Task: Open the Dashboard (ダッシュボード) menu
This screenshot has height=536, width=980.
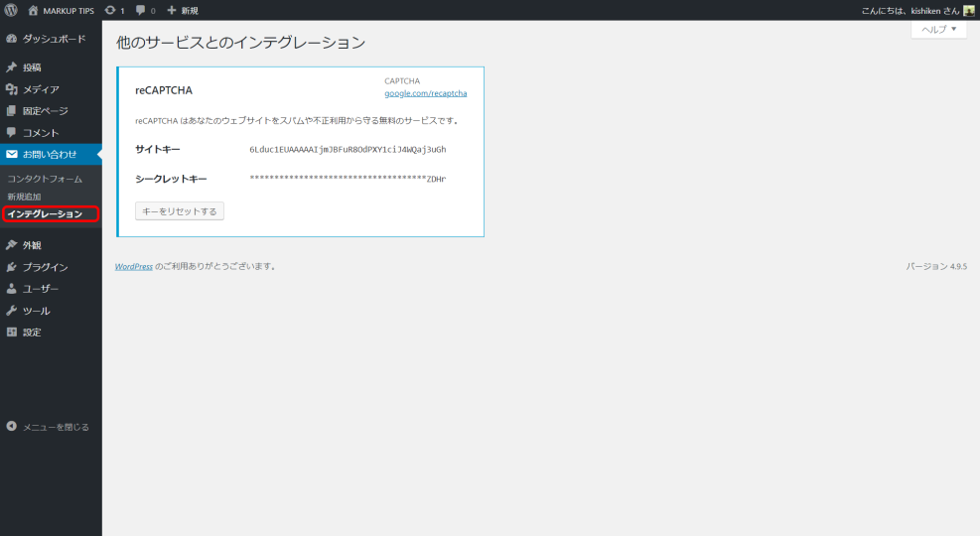Action: [54, 39]
